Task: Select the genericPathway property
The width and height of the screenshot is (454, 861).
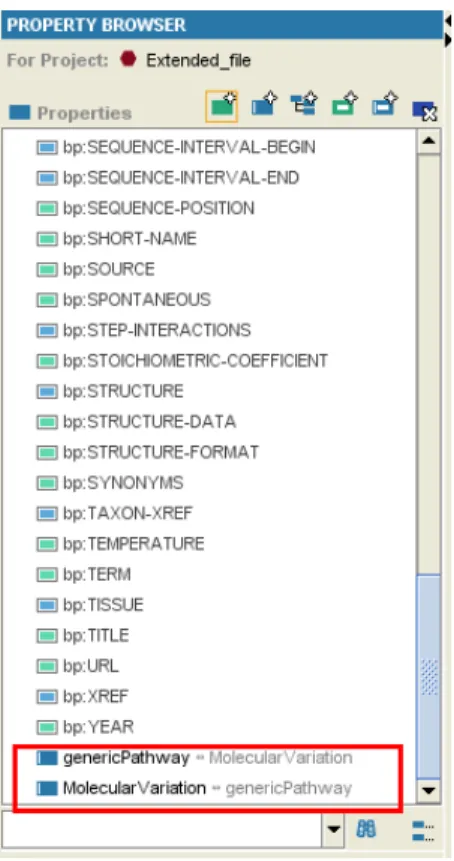Action: coord(126,758)
